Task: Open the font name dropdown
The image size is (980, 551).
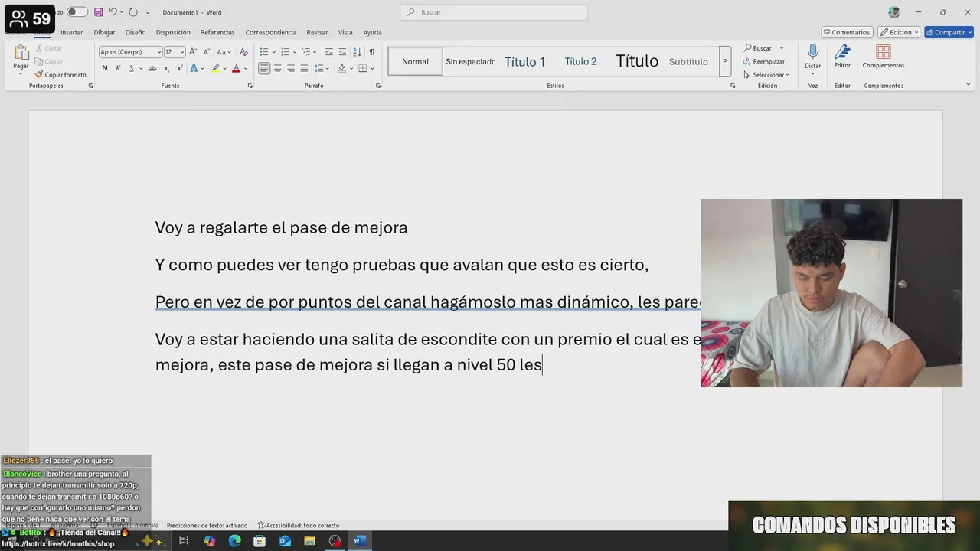Action: point(159,52)
